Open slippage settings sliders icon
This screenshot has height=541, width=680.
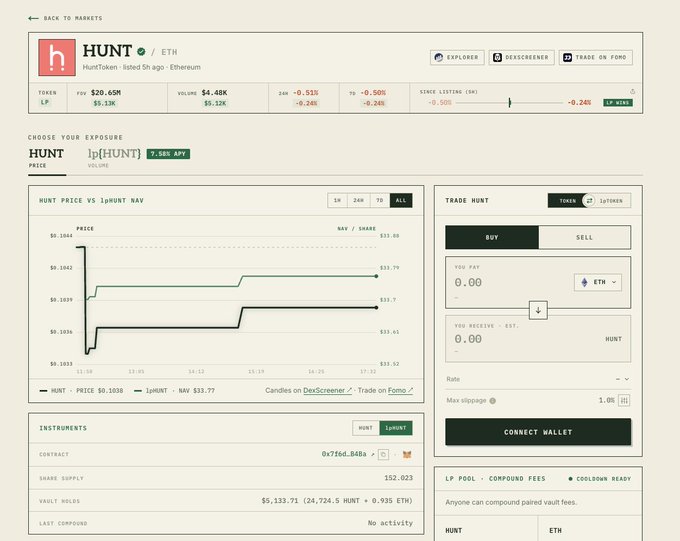[624, 400]
